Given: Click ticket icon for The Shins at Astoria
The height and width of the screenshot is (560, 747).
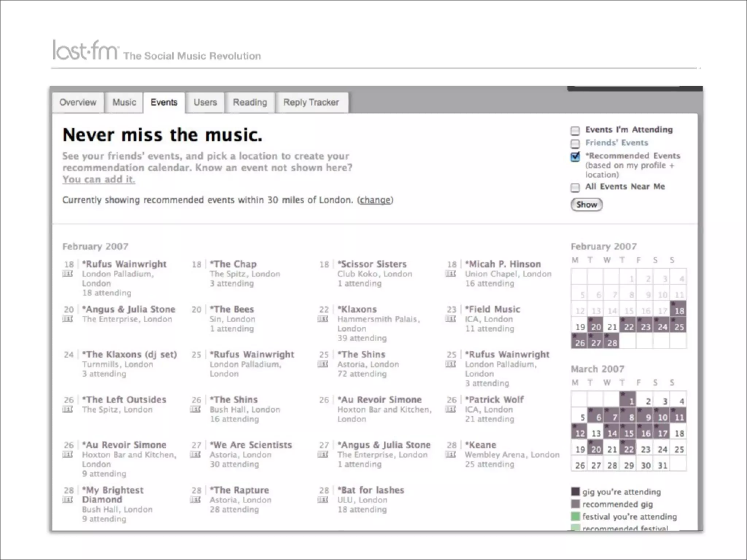Looking at the screenshot, I should pyautogui.click(x=323, y=364).
